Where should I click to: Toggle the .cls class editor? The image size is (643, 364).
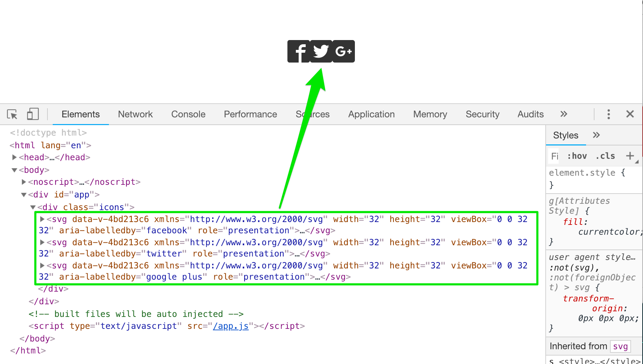(605, 156)
